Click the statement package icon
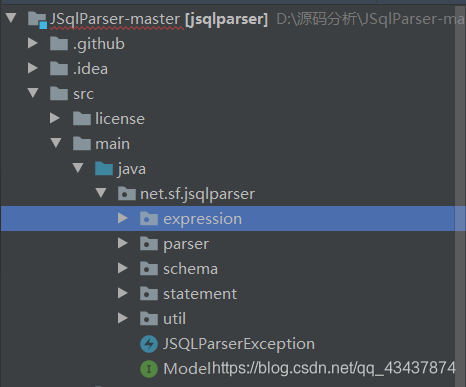 [x=149, y=294]
